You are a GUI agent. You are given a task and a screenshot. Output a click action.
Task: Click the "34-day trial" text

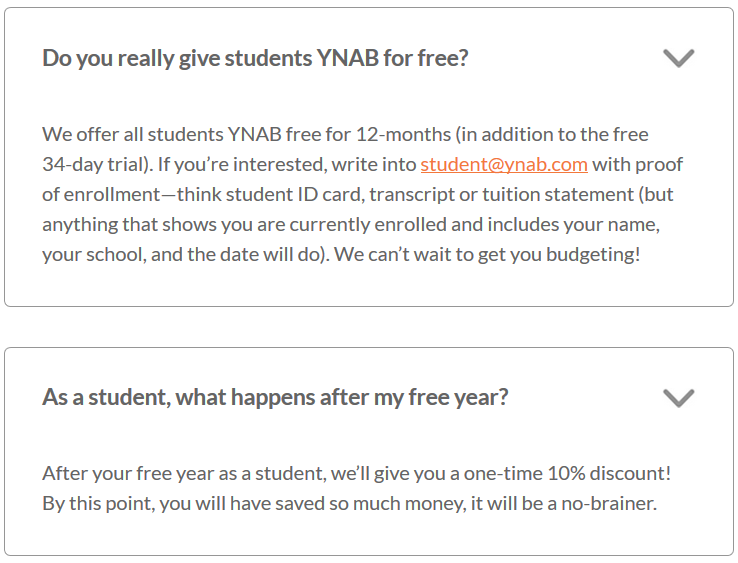pyautogui.click(x=96, y=164)
